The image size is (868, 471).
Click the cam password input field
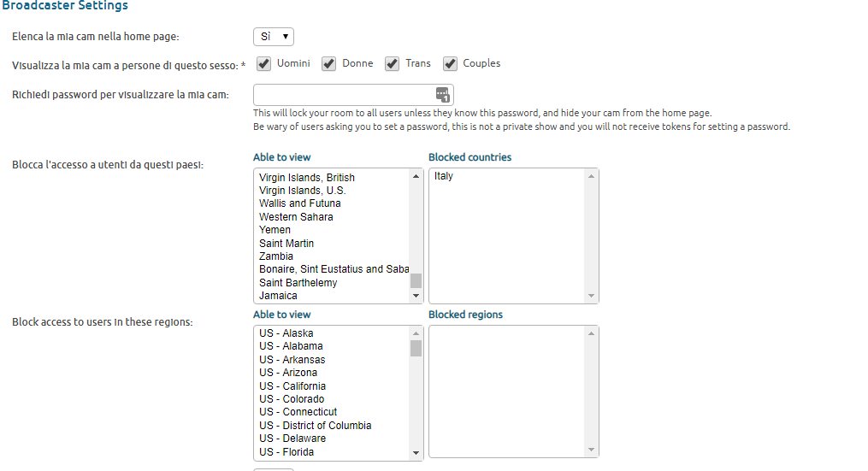344,94
